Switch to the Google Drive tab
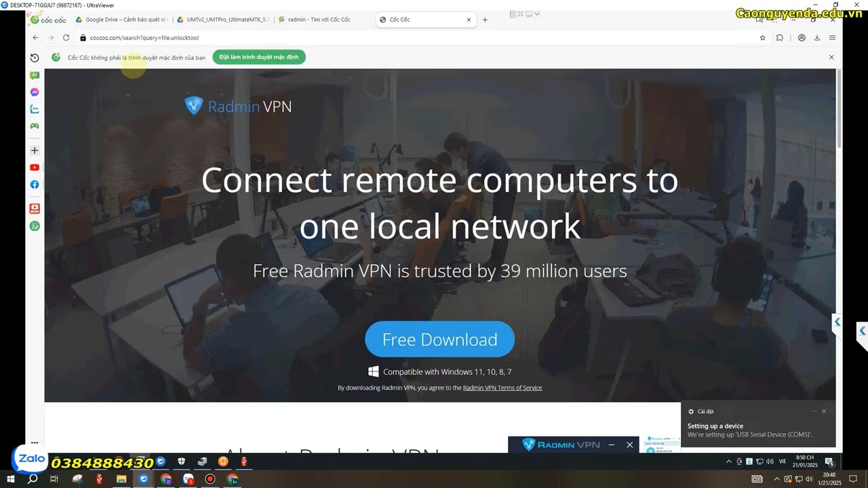Image resolution: width=868 pixels, height=488 pixels. pyautogui.click(x=121, y=20)
